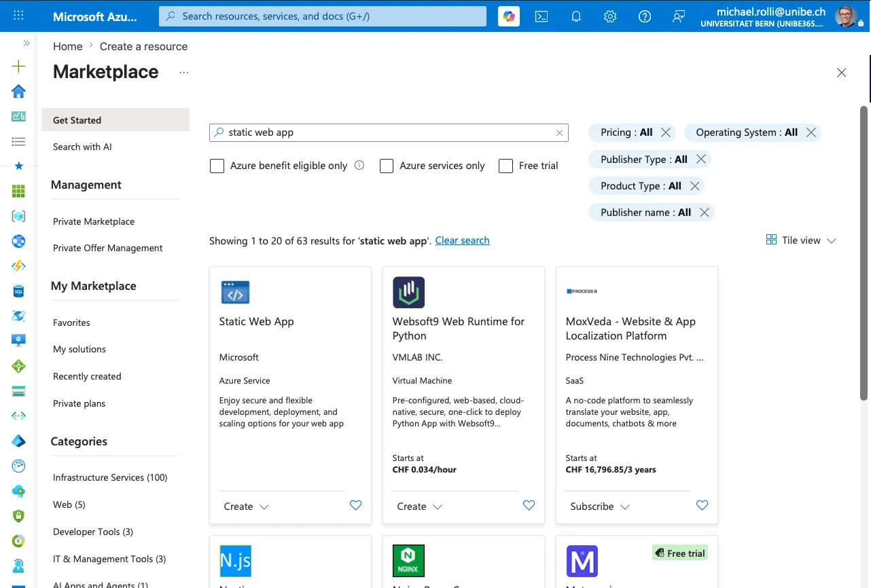Open Help and support person icon in sidebar

(x=18, y=566)
